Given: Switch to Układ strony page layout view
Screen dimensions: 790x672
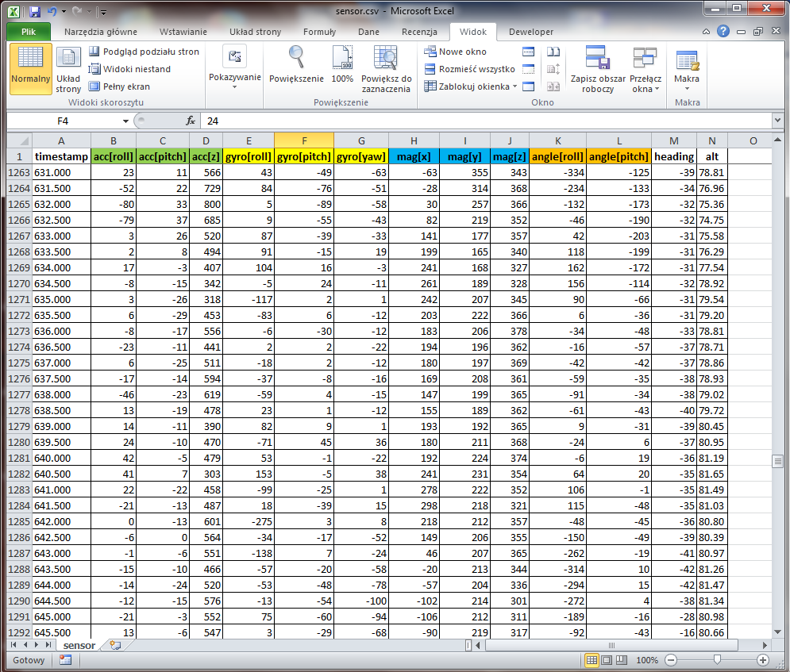Looking at the screenshot, I should pos(68,69).
